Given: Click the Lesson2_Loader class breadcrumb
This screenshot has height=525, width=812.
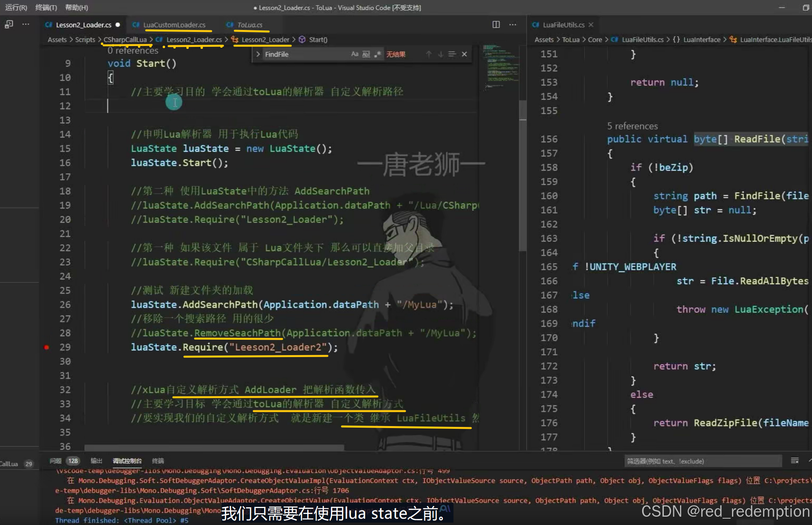Looking at the screenshot, I should point(266,40).
